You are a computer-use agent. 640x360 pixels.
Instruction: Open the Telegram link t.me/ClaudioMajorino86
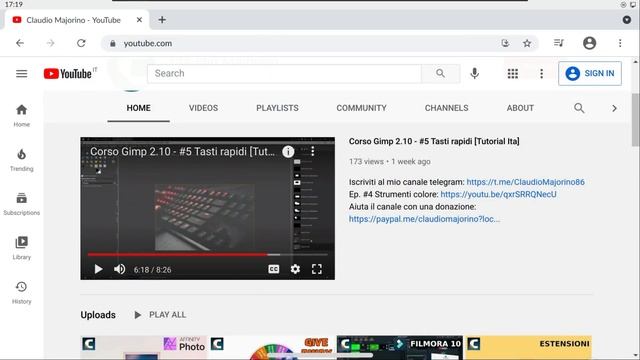(x=525, y=182)
